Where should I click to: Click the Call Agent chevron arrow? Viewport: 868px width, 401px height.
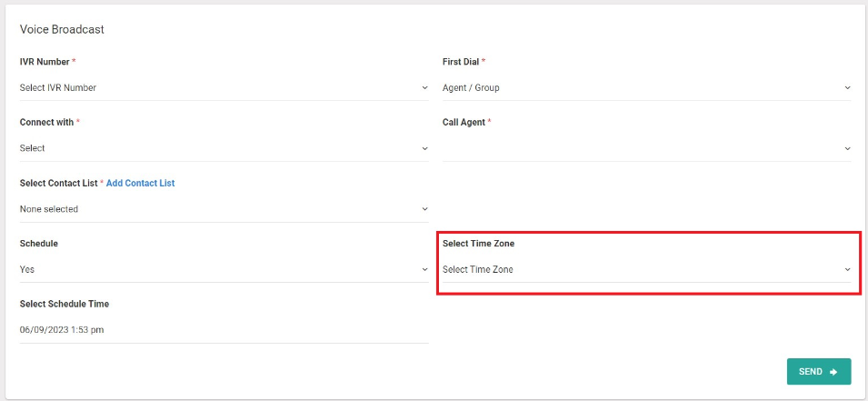pos(847,148)
